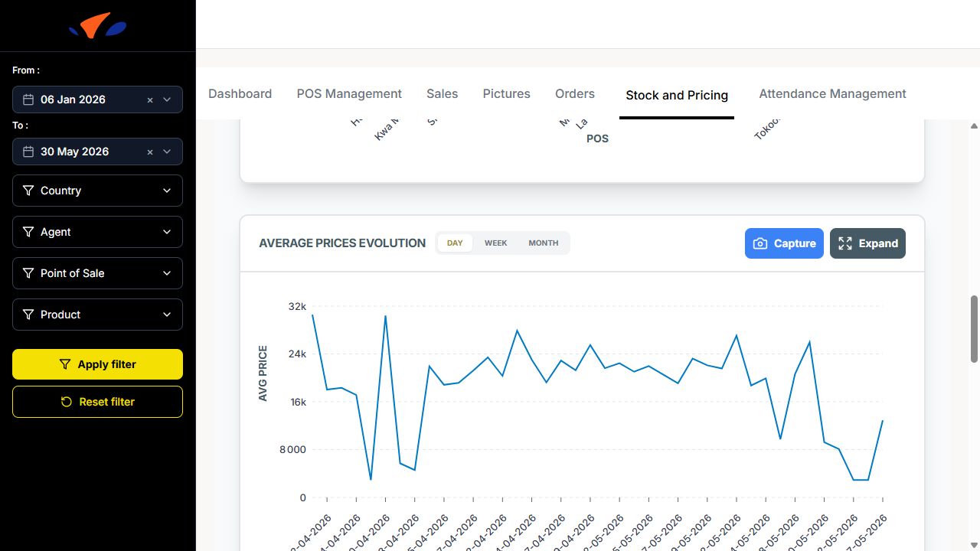Viewport: 980px width, 551px height.
Task: Click the AVERAGE PRICES EVOLUTION title
Action: point(342,243)
